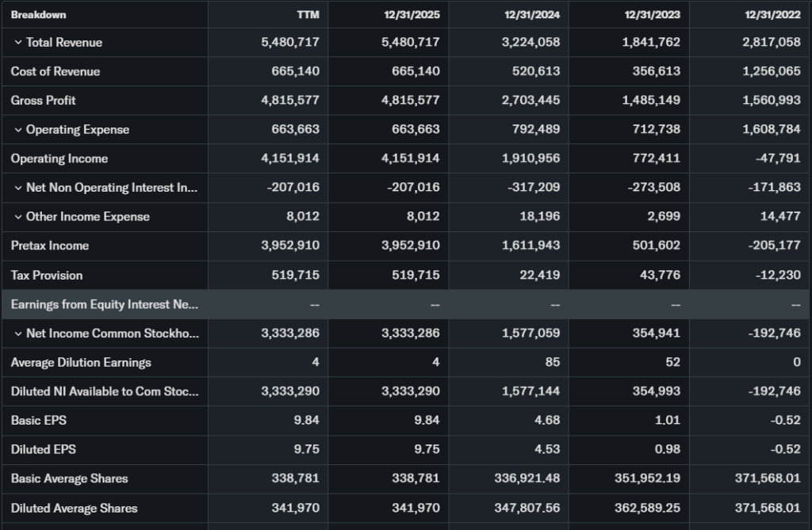
Task: Select the Basic Average Shares row label
Action: 70,479
